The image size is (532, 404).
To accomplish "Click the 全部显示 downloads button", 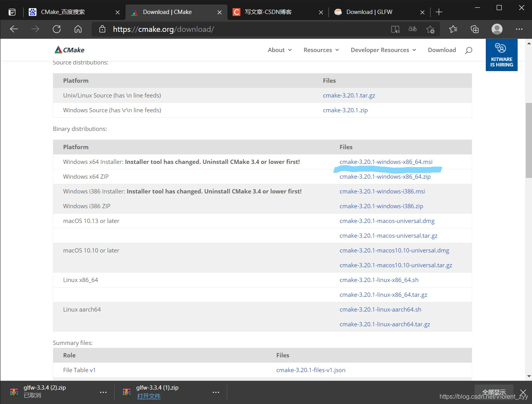I will [494, 392].
